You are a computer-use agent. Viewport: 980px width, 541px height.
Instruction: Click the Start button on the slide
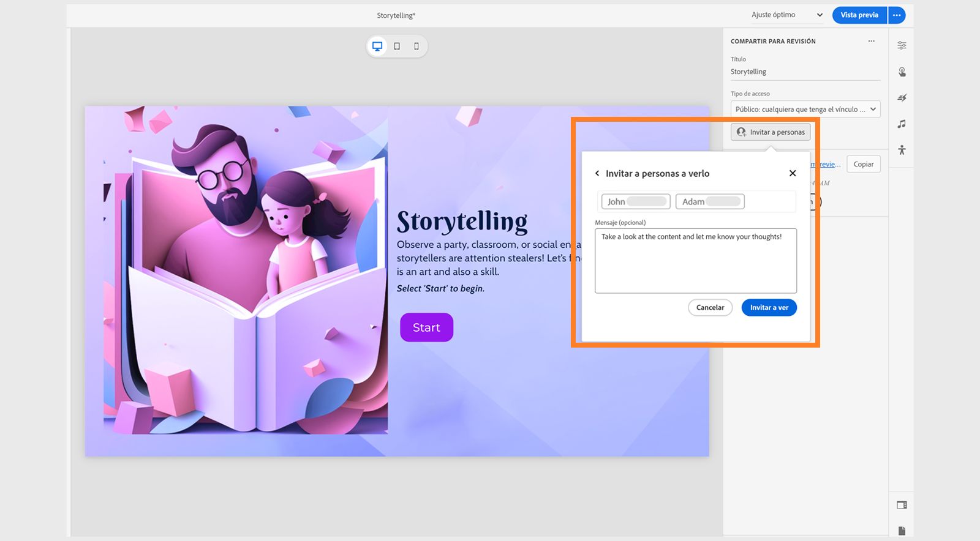[427, 327]
